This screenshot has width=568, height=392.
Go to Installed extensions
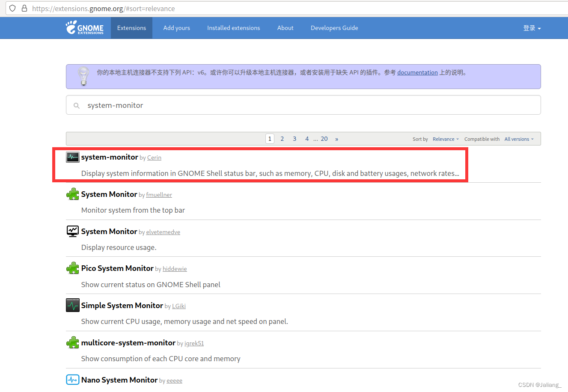[x=234, y=28]
